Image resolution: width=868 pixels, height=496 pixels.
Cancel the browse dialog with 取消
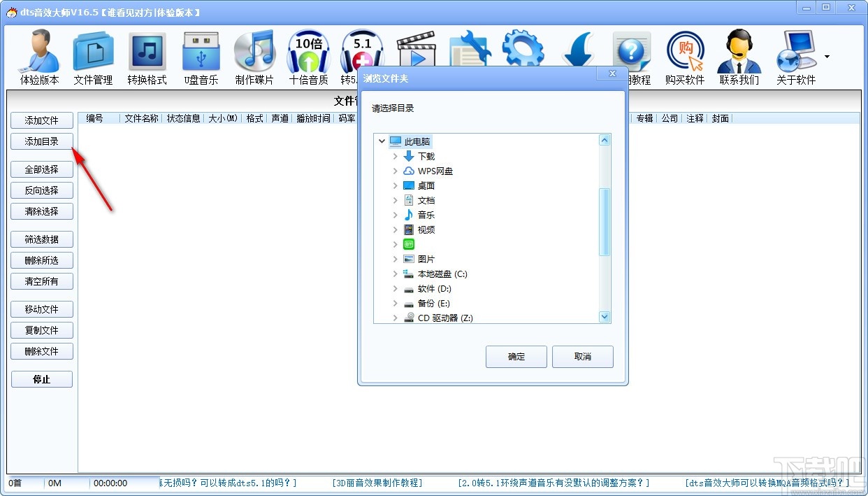coord(582,357)
